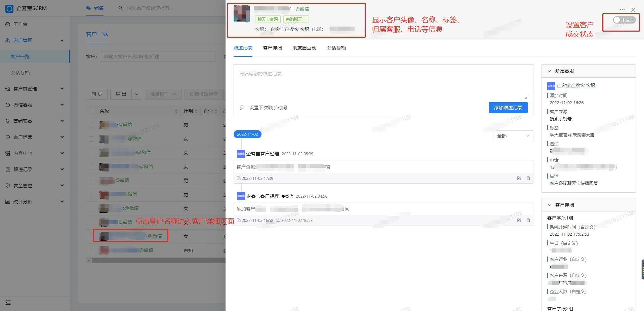Check the first customer row checkbox
This screenshot has height=311, width=644.
point(91,125)
